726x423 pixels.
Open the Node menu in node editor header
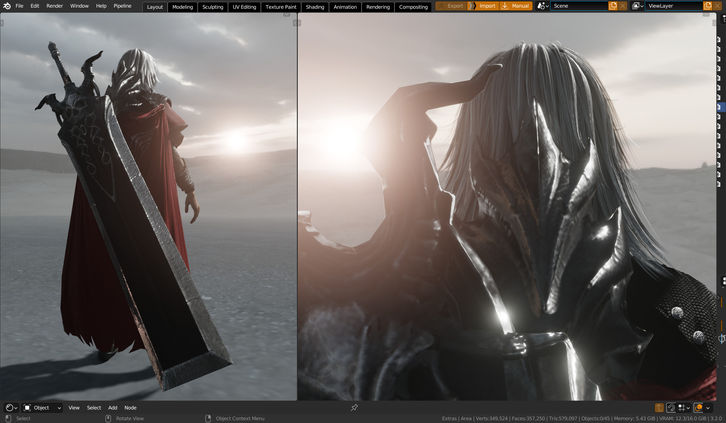point(131,408)
